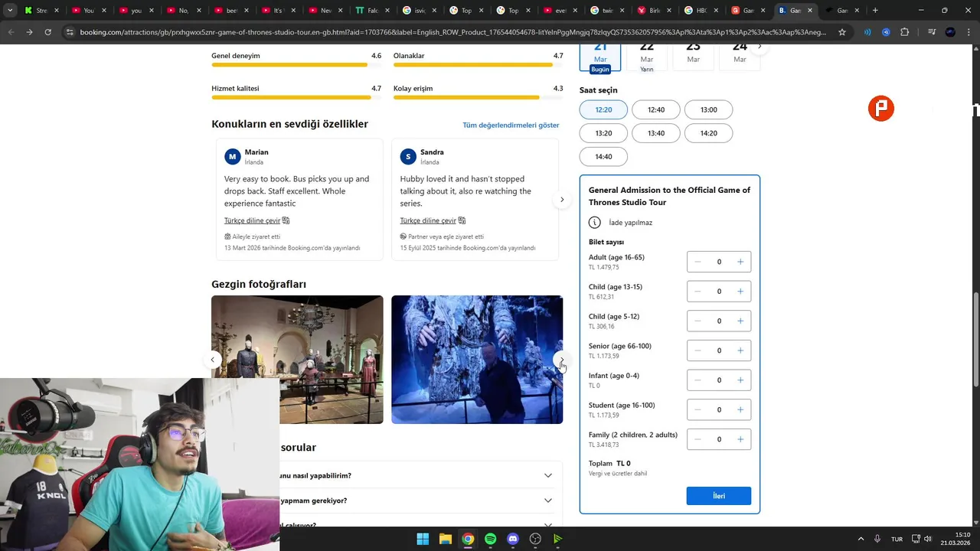
Task: Open TUR keyboard language switcher
Action: [897, 539]
